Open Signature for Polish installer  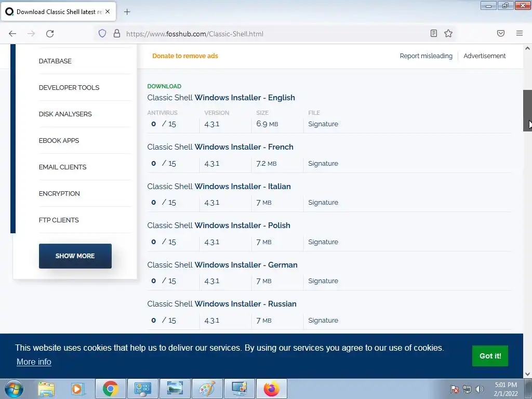pos(323,242)
